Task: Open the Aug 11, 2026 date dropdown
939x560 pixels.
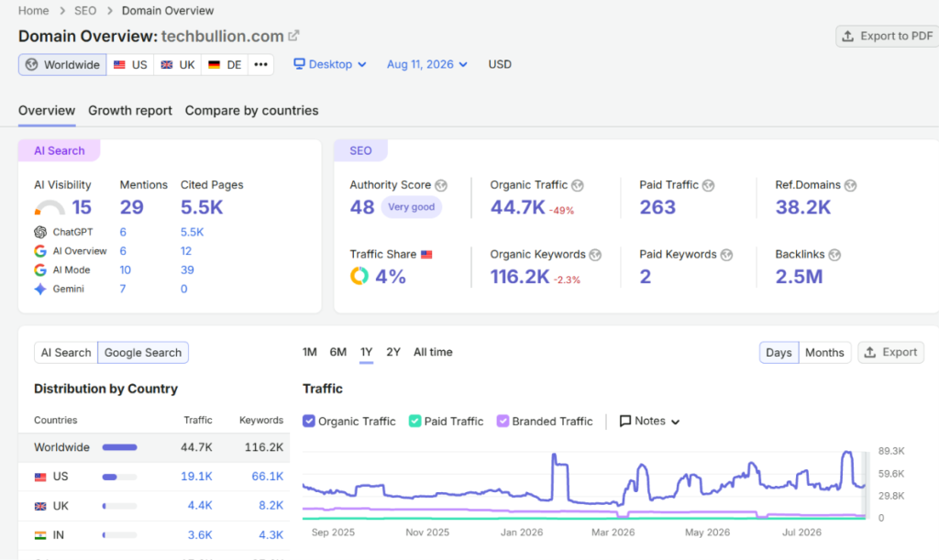Action: (427, 64)
